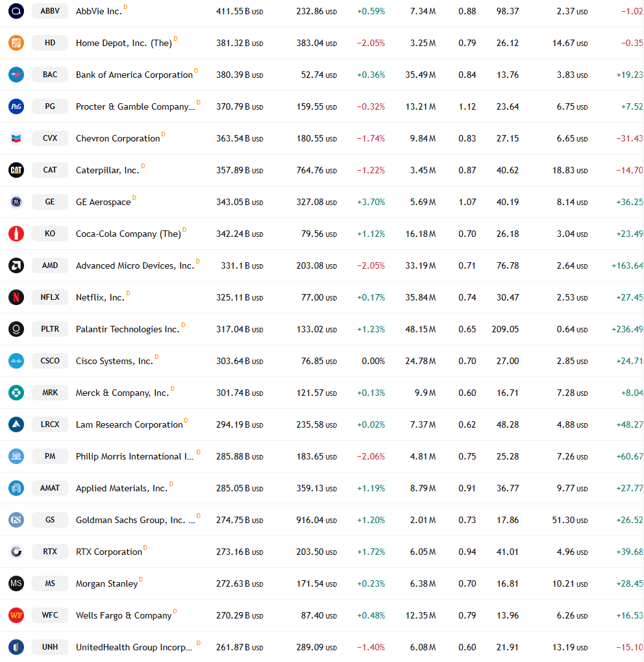Image resolution: width=644 pixels, height=662 pixels.
Task: Click the Home Depot orange logo icon
Action: (16, 43)
